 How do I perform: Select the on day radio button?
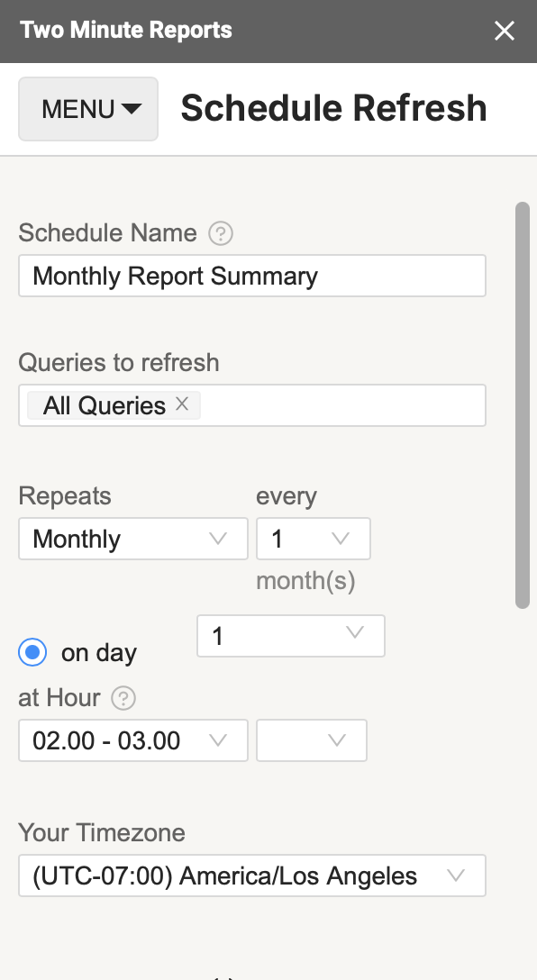click(x=32, y=652)
